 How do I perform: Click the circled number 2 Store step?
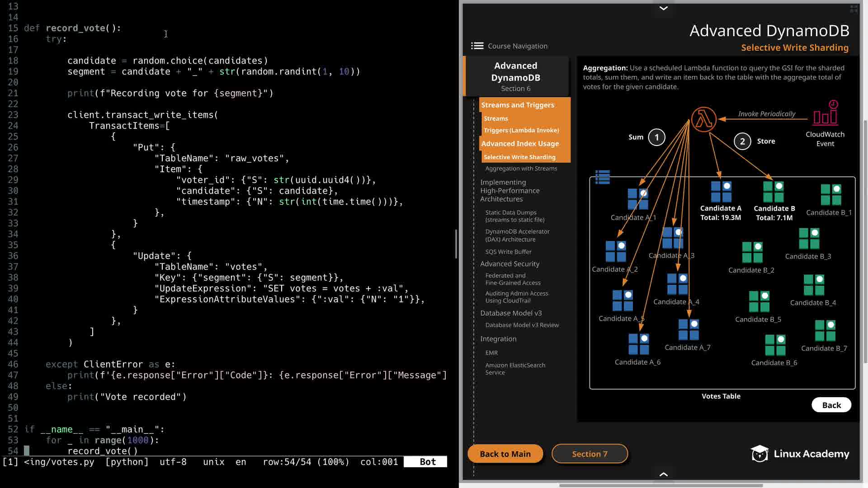click(742, 141)
